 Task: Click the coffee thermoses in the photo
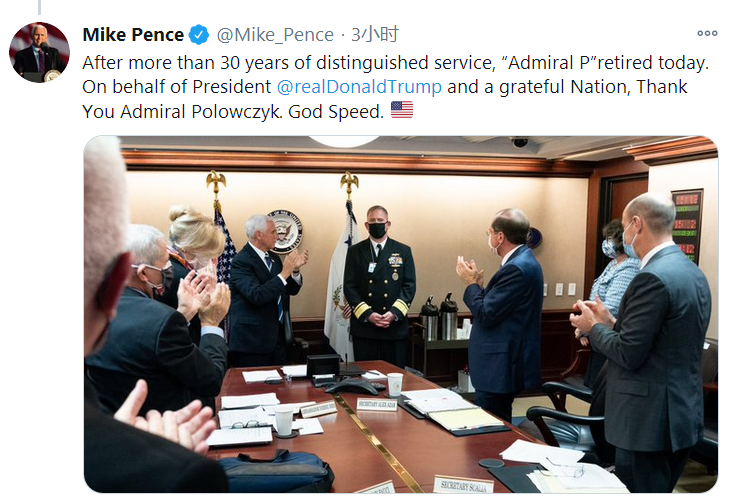[438, 317]
